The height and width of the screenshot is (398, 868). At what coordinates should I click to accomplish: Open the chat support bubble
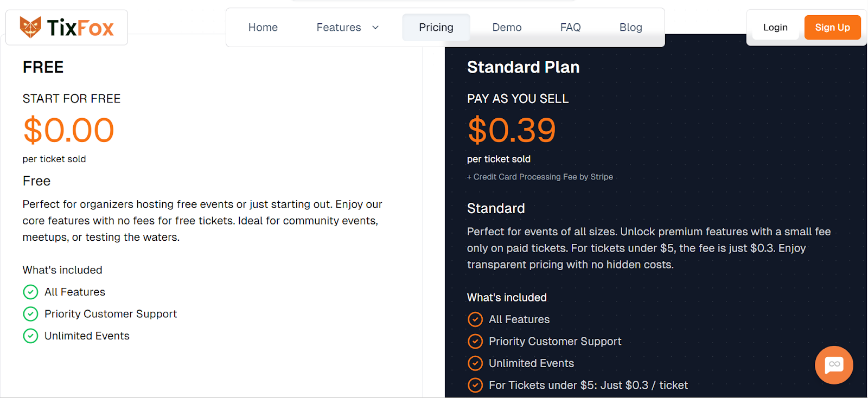[834, 365]
